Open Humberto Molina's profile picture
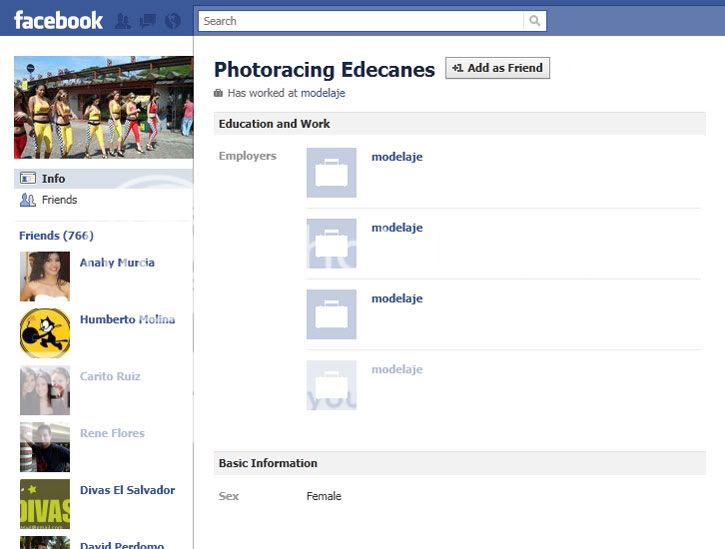This screenshot has width=725, height=549. pyautogui.click(x=45, y=333)
